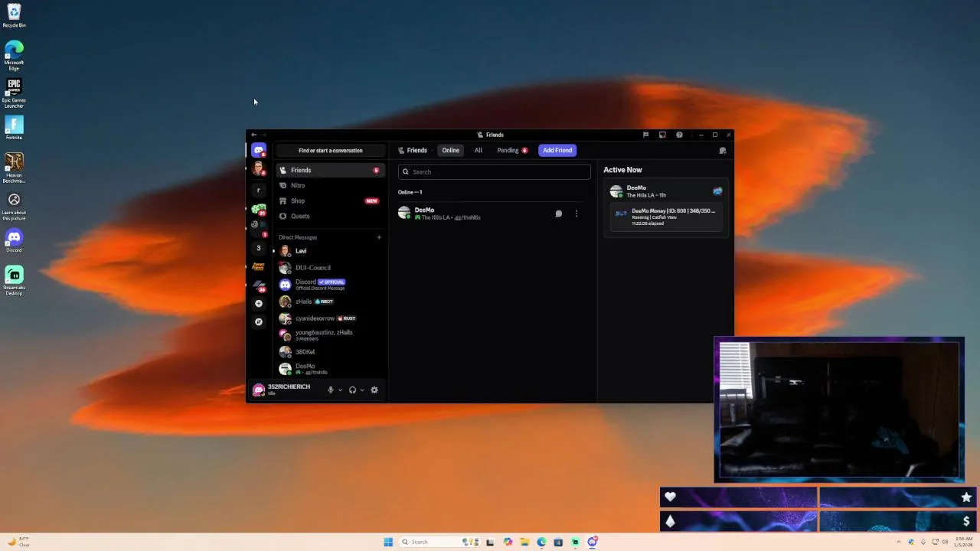The width and height of the screenshot is (980, 551).
Task: Open DeeMo Money activity details
Action: point(665,217)
